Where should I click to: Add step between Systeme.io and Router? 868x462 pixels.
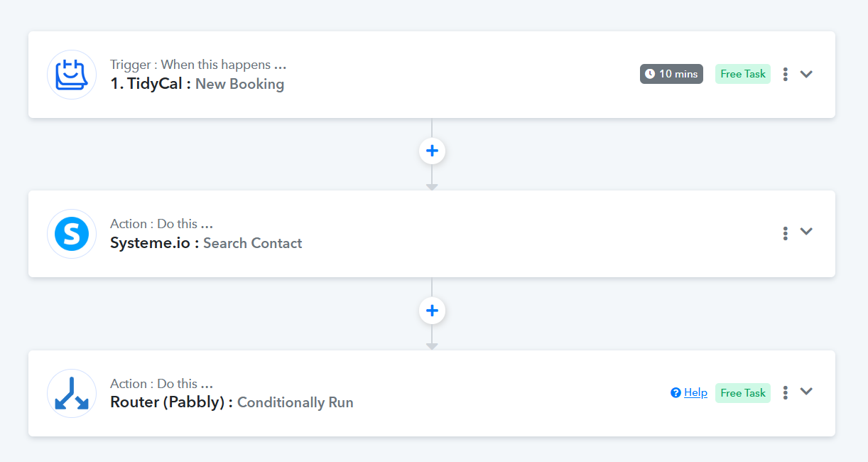(x=432, y=311)
